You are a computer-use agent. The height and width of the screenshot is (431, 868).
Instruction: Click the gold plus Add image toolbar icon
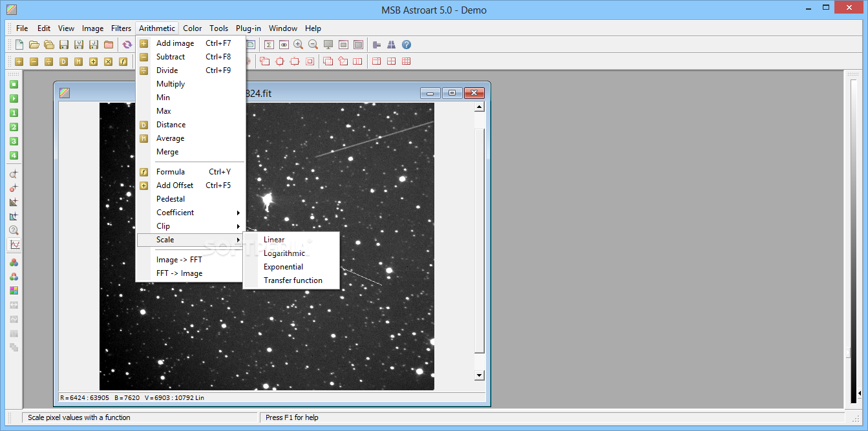[x=19, y=61]
